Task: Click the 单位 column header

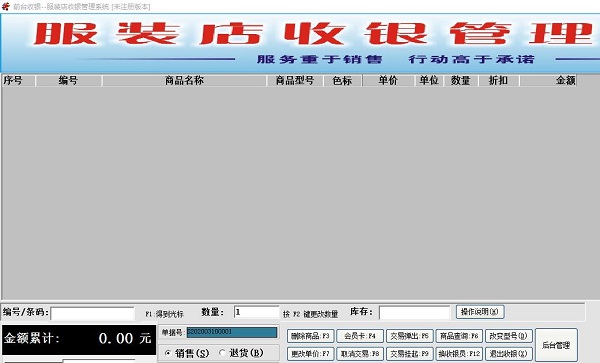Action: [x=429, y=81]
